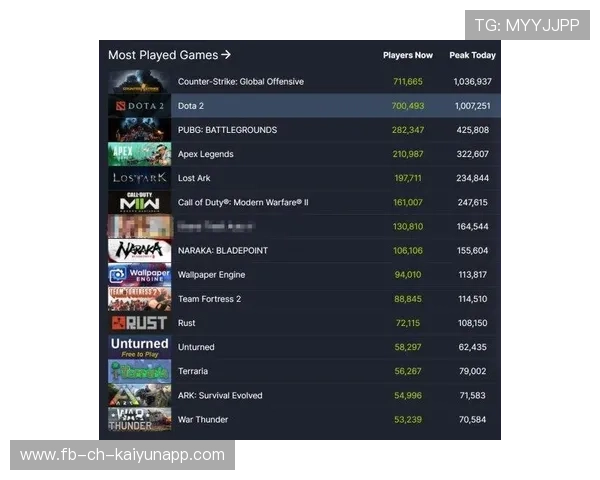Click Lost Ark players value 197,711
The image size is (600, 480).
click(408, 178)
